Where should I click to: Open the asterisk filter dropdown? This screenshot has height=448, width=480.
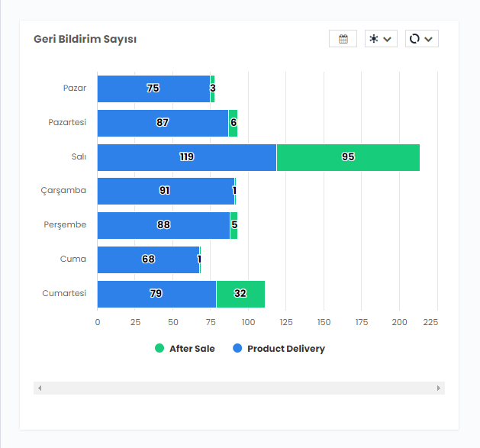click(381, 39)
